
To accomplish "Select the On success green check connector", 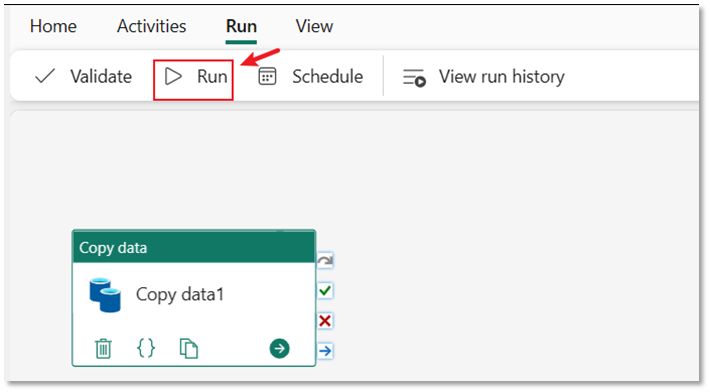I will (x=325, y=291).
